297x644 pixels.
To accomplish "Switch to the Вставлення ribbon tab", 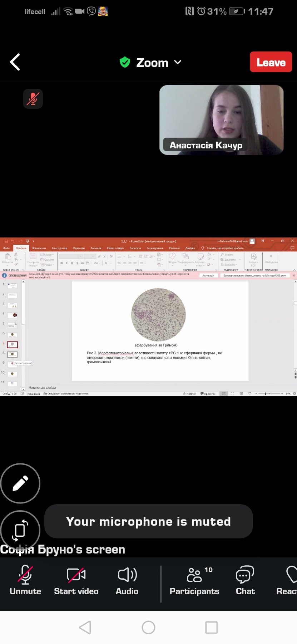I will tap(39, 248).
